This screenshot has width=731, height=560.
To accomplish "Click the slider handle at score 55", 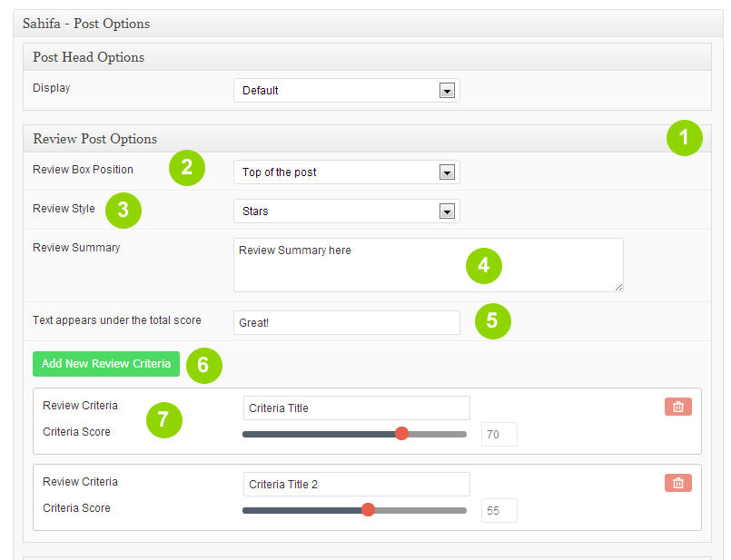I will click(x=368, y=510).
